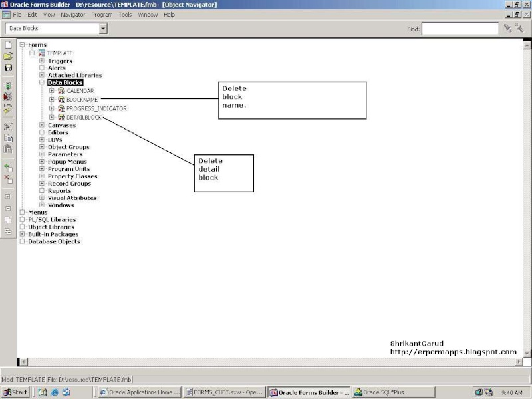The width and height of the screenshot is (532, 399).
Task: Select the Record Groups tree item
Action: pos(69,184)
